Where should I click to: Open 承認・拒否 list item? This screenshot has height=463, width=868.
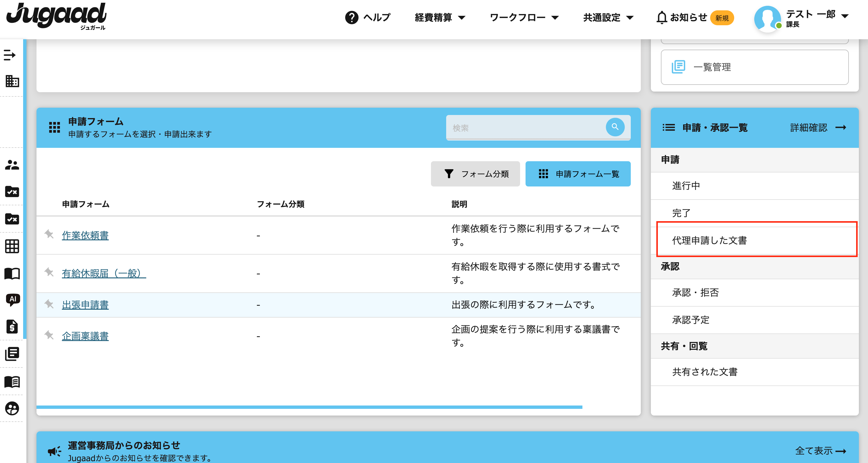695,292
